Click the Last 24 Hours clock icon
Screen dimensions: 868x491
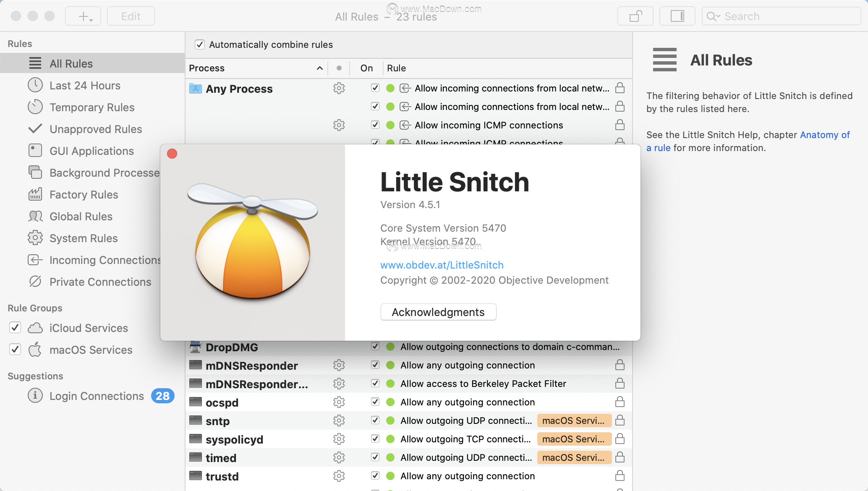coord(35,85)
